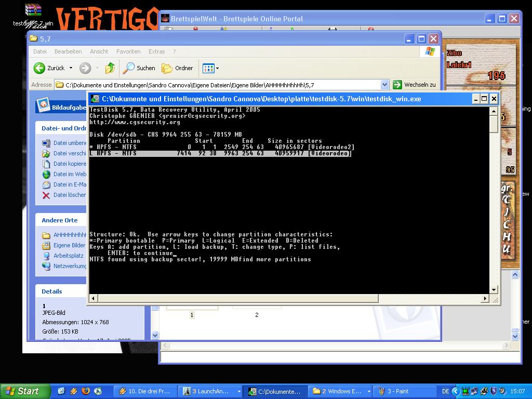Open the Favoriten menu
The width and height of the screenshot is (532, 399).
128,51
